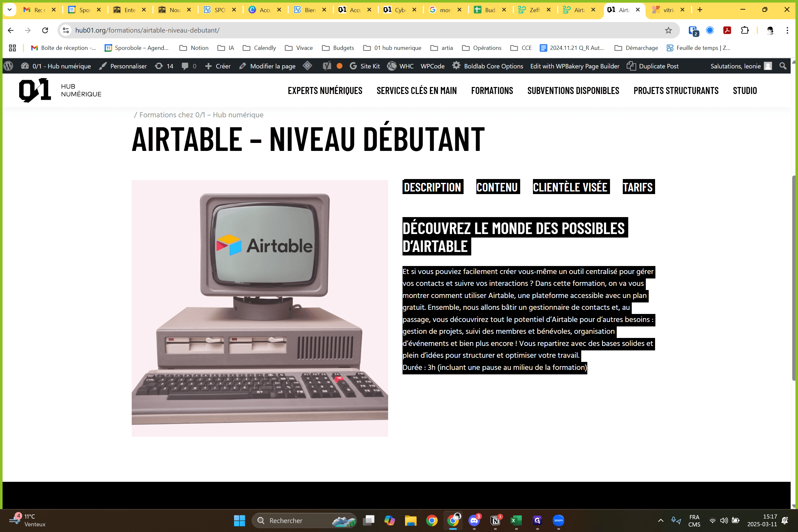
Task: Open Boîte de réception bookmark
Action: click(x=63, y=48)
